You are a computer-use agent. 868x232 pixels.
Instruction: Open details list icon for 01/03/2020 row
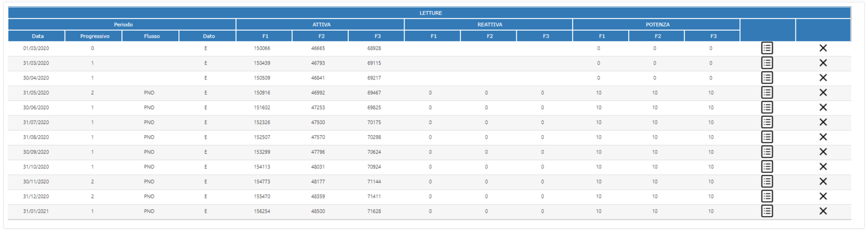(767, 48)
